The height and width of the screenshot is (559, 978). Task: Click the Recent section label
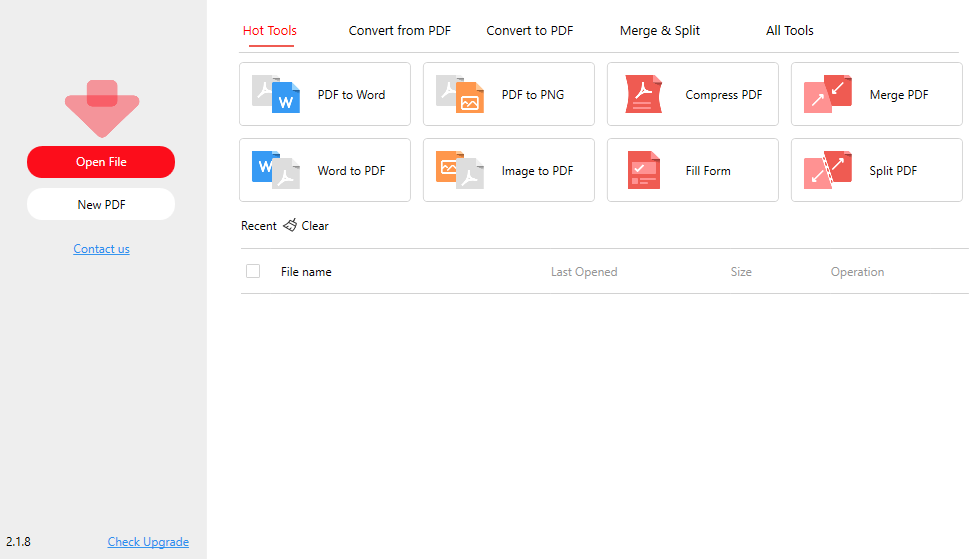[258, 226]
